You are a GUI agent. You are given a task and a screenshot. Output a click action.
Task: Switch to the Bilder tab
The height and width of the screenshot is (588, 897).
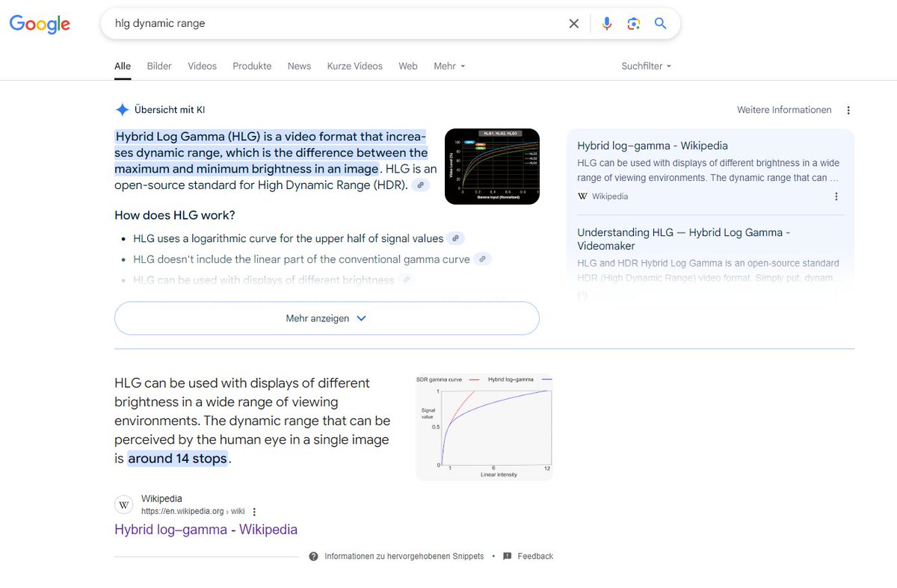pyautogui.click(x=158, y=66)
